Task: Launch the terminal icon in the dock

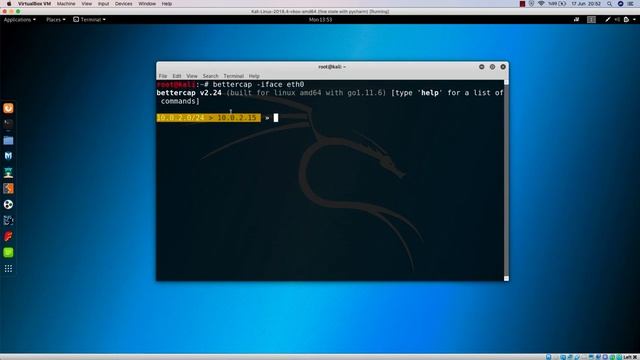Action: click(x=8, y=124)
